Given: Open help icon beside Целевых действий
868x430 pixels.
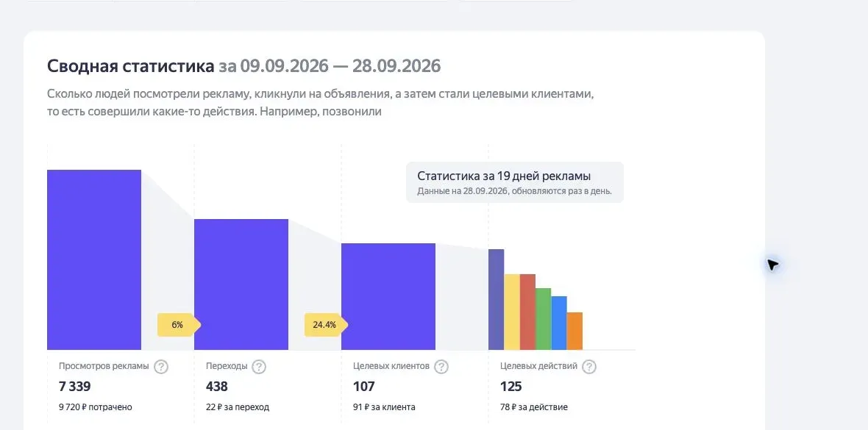Looking at the screenshot, I should click(589, 366).
